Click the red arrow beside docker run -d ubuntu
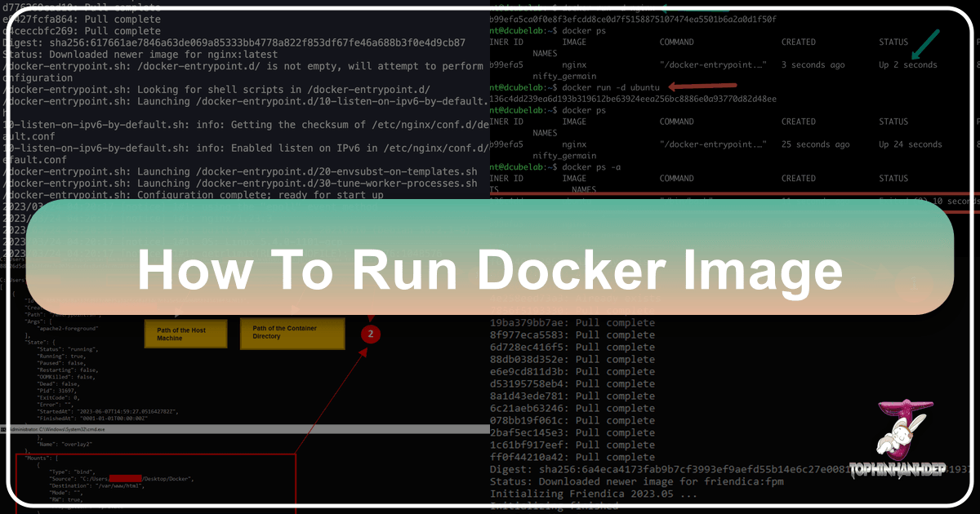 pos(702,86)
